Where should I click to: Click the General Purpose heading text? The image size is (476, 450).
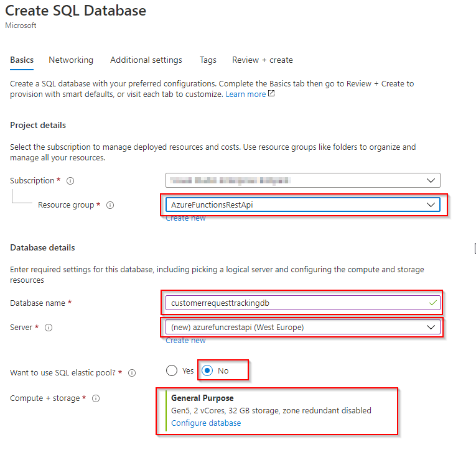202,398
